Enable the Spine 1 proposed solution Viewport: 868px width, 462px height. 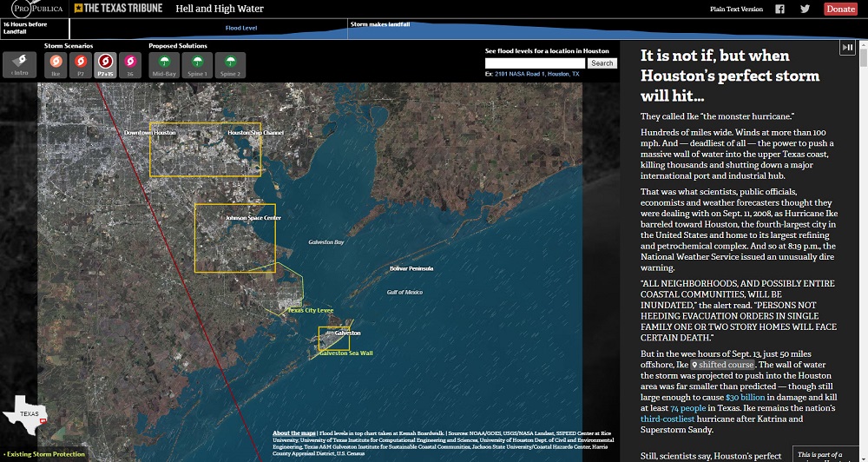(x=197, y=63)
